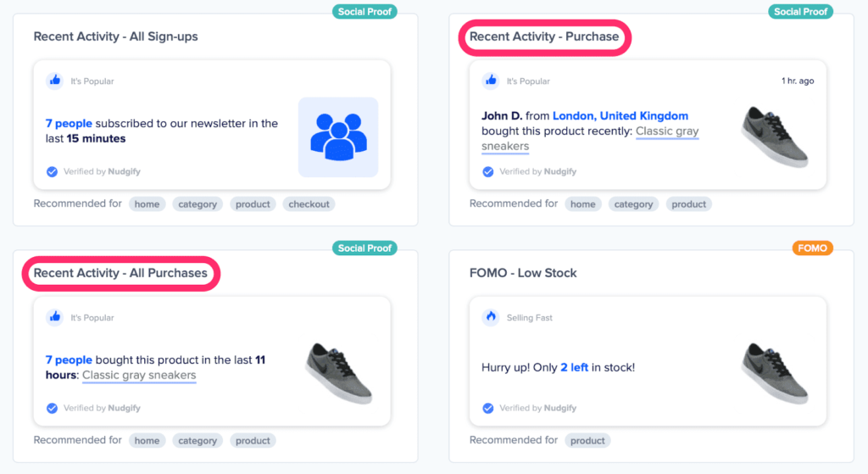This screenshot has width=868, height=474.
Task: Select the home tag under Recent Activity - Purchase
Action: click(x=582, y=204)
